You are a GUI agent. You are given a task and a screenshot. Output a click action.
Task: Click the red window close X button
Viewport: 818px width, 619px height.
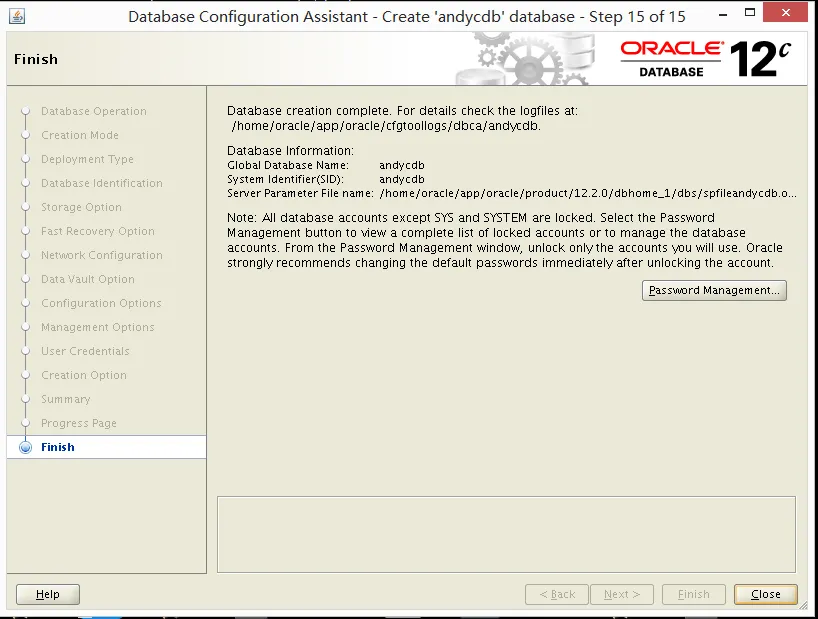click(786, 13)
